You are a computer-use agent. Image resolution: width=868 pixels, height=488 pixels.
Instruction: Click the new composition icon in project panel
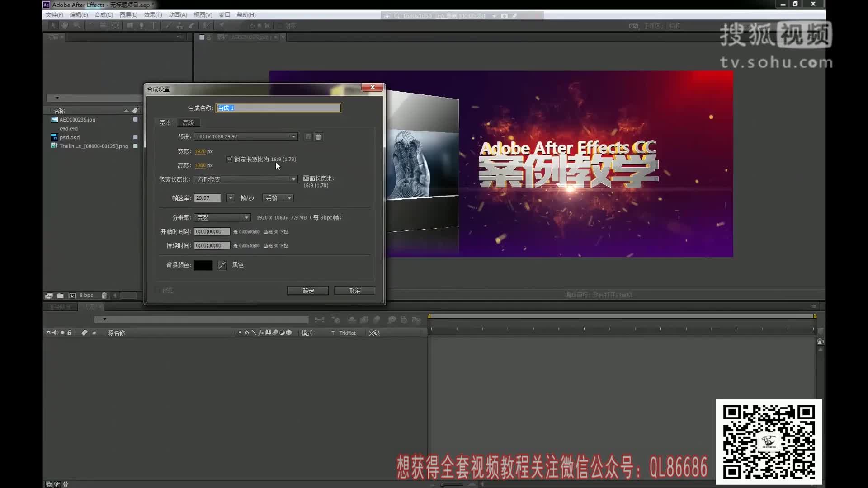pos(72,296)
